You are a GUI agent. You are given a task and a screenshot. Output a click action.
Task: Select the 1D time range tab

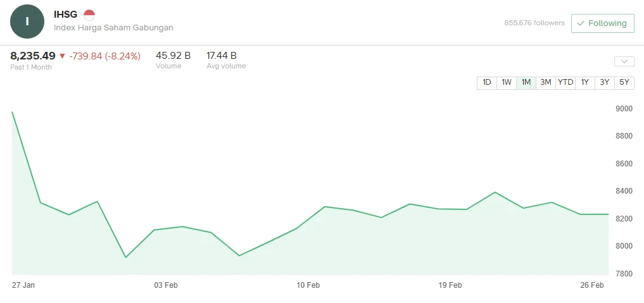coord(487,82)
